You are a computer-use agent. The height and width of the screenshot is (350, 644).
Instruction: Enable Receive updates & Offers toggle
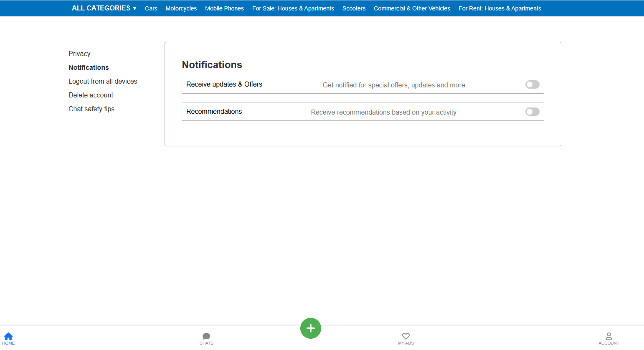pos(532,84)
